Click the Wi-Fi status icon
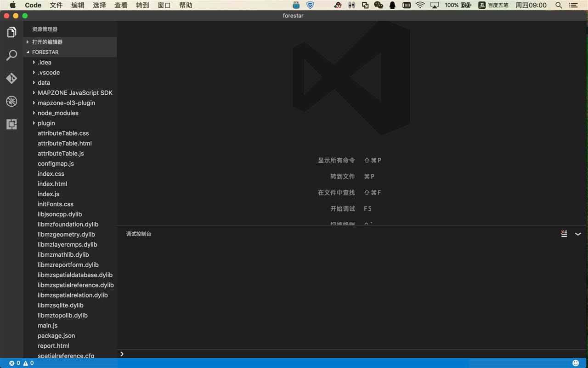The width and height of the screenshot is (588, 368). coord(420,5)
